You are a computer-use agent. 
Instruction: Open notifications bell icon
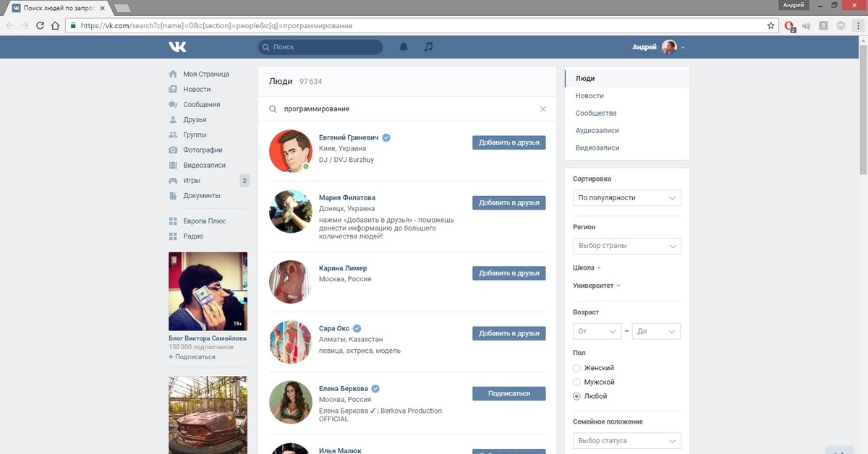404,47
